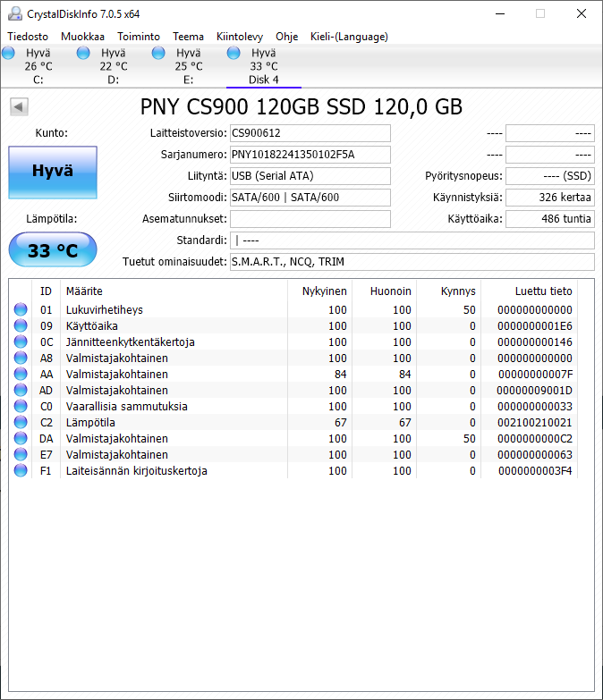Click status orb of attribute A8 row
Viewport: 603px width, 700px height.
(x=21, y=358)
